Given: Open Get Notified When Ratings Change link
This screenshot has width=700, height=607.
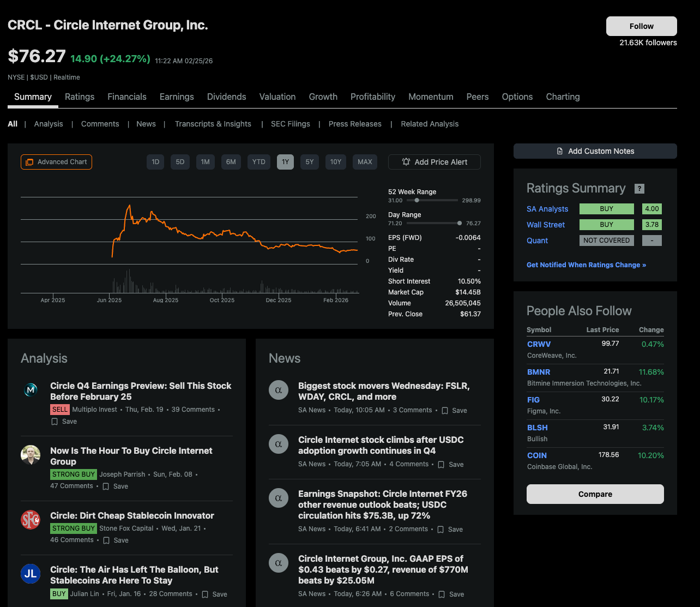Looking at the screenshot, I should tap(586, 265).
